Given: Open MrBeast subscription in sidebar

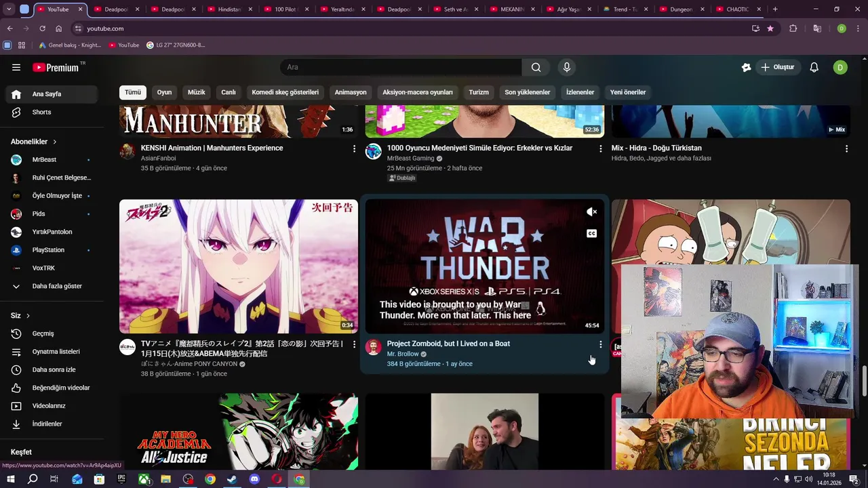Looking at the screenshot, I should click(x=52, y=159).
